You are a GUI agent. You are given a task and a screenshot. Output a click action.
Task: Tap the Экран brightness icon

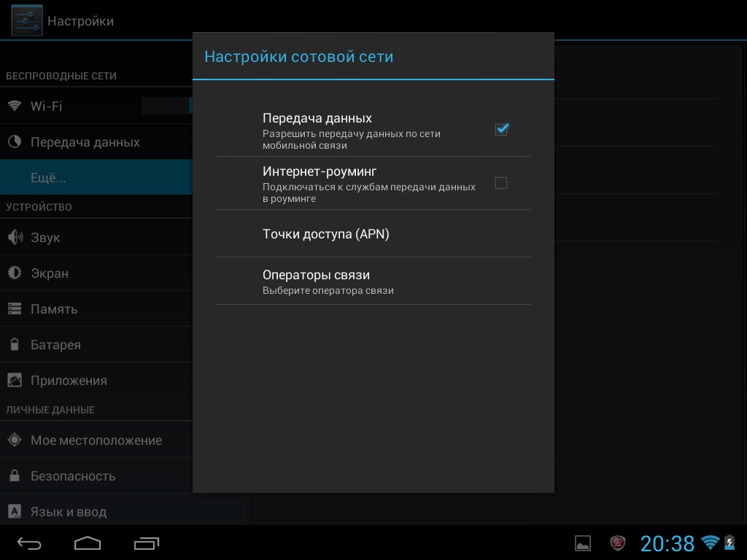[15, 273]
